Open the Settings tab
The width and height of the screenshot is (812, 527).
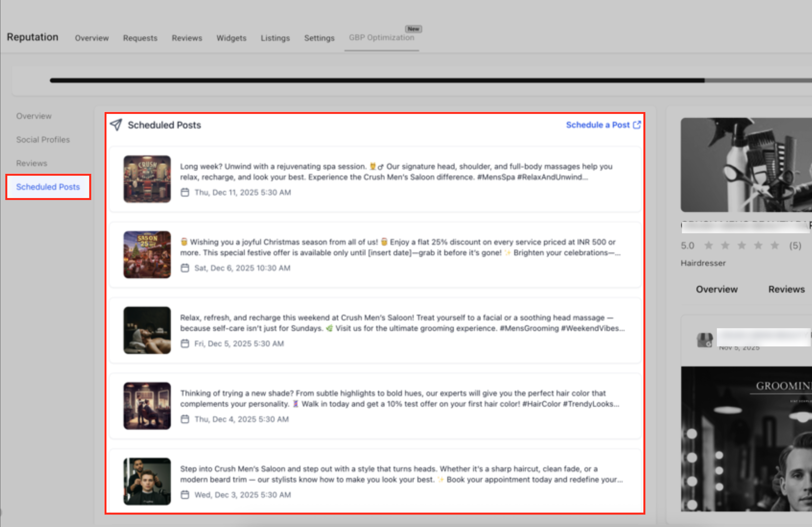tap(319, 38)
